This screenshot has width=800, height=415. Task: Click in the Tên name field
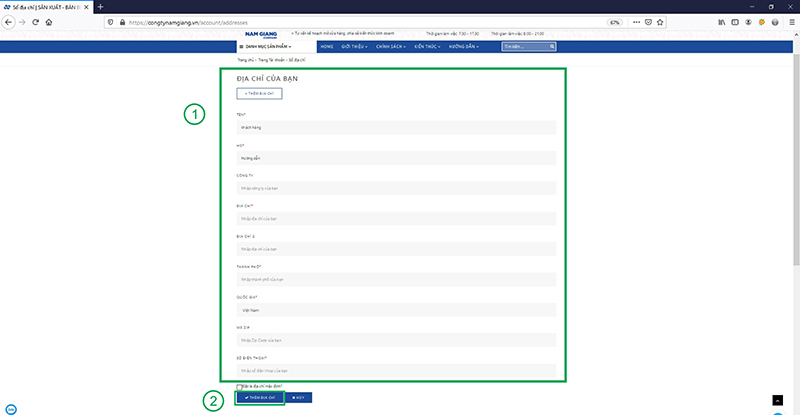(396, 127)
